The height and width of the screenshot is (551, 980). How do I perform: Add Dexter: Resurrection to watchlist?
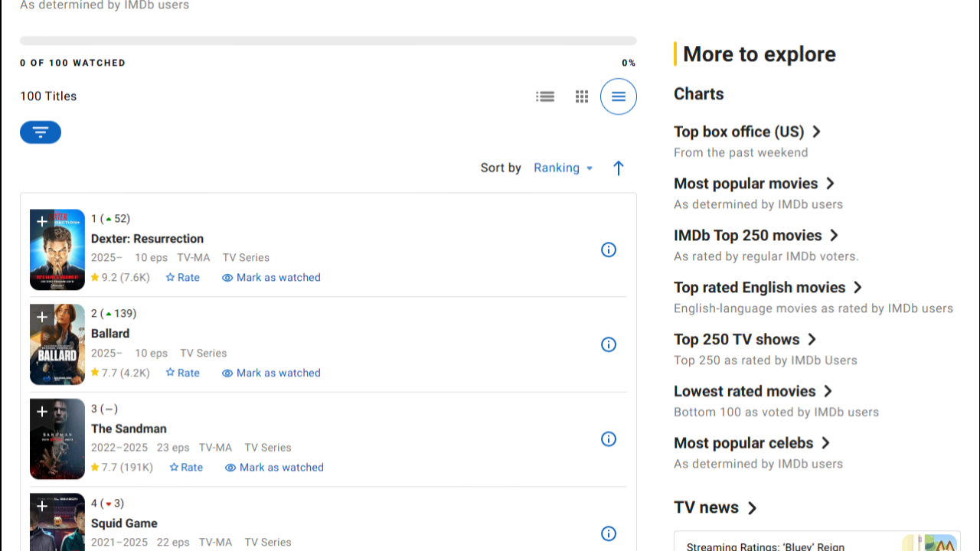click(41, 221)
